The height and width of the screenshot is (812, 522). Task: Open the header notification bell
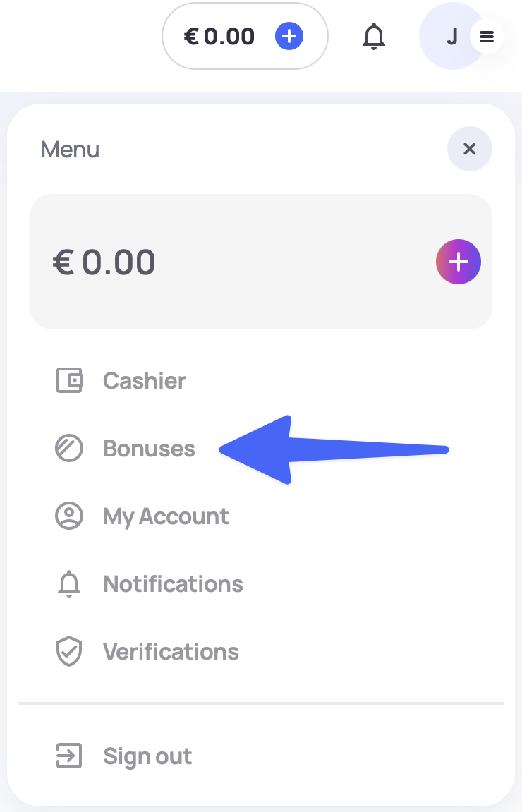click(x=374, y=36)
